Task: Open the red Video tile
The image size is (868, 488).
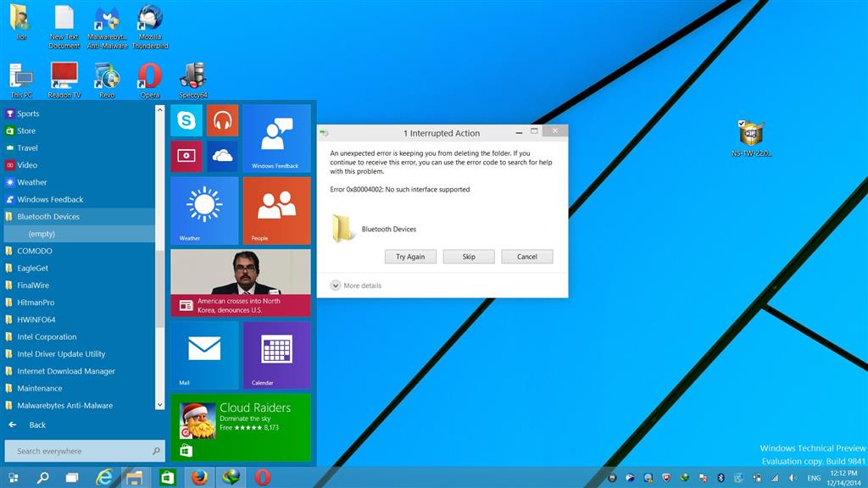Action: [x=186, y=156]
